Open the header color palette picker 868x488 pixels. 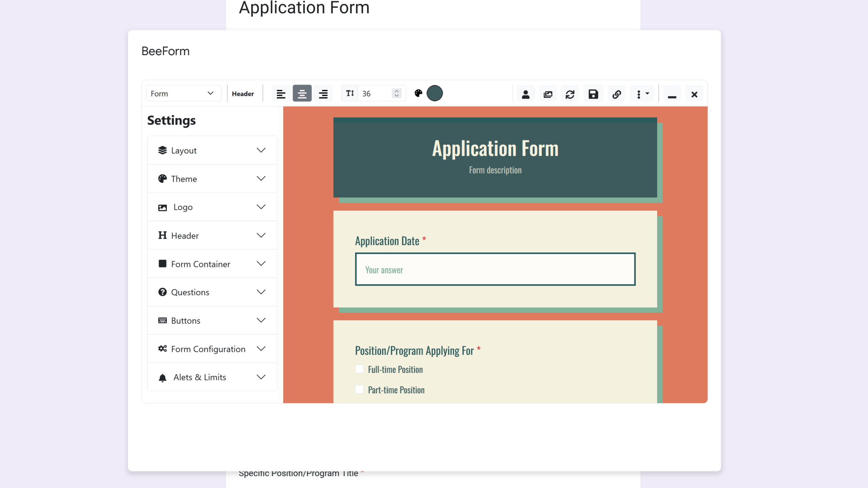(418, 93)
